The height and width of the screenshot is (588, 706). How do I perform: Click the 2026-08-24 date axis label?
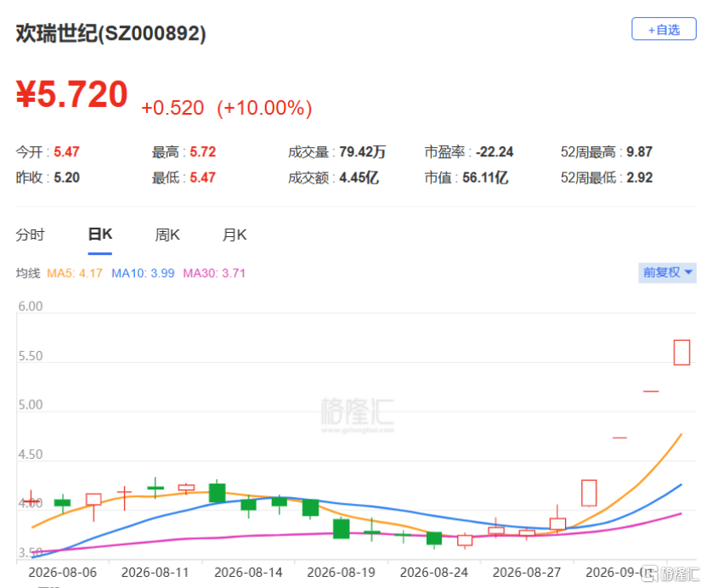click(434, 572)
